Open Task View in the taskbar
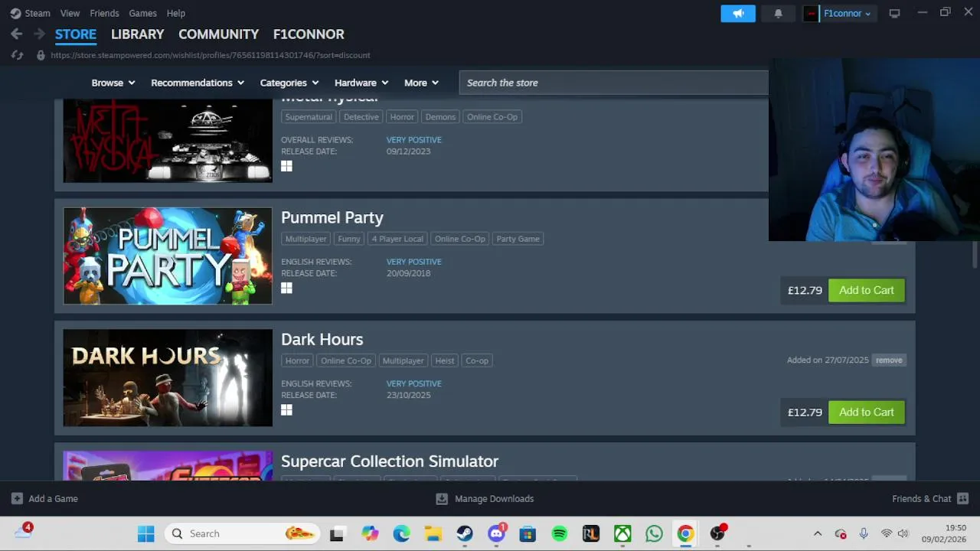980x551 pixels. click(337, 533)
